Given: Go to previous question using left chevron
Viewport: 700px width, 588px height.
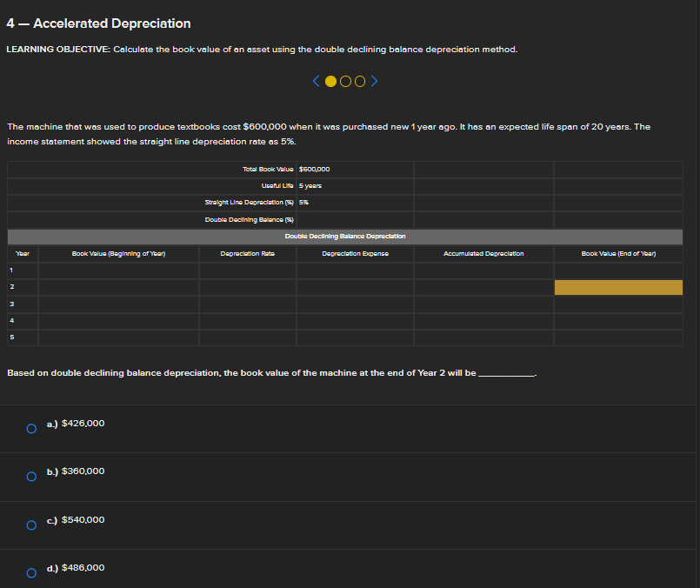Looking at the screenshot, I should pyautogui.click(x=316, y=81).
